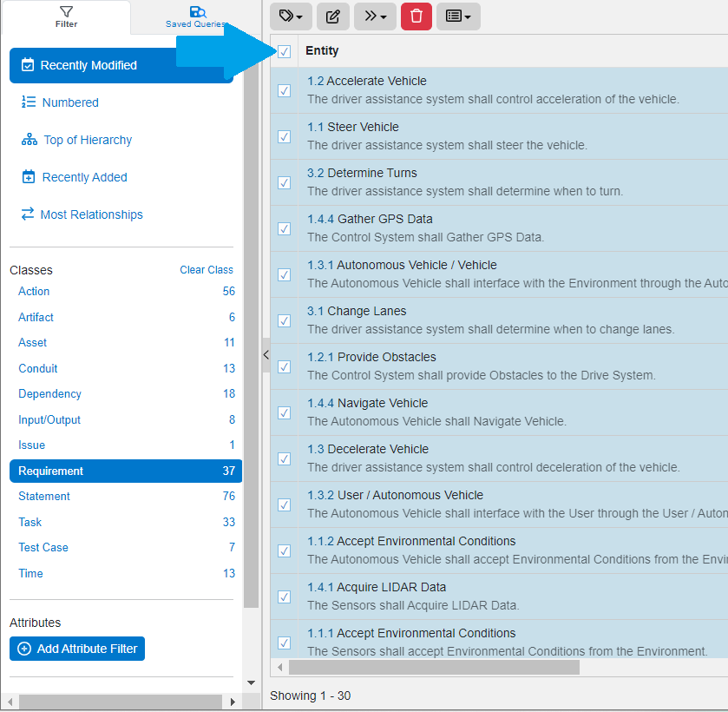The image size is (728, 712).
Task: Uncheck the Accelerate Vehicle row checkbox
Action: tap(284, 90)
